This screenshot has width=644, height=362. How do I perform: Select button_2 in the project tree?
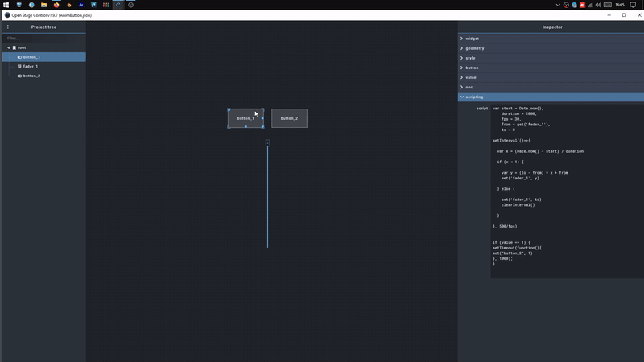[x=44, y=76]
